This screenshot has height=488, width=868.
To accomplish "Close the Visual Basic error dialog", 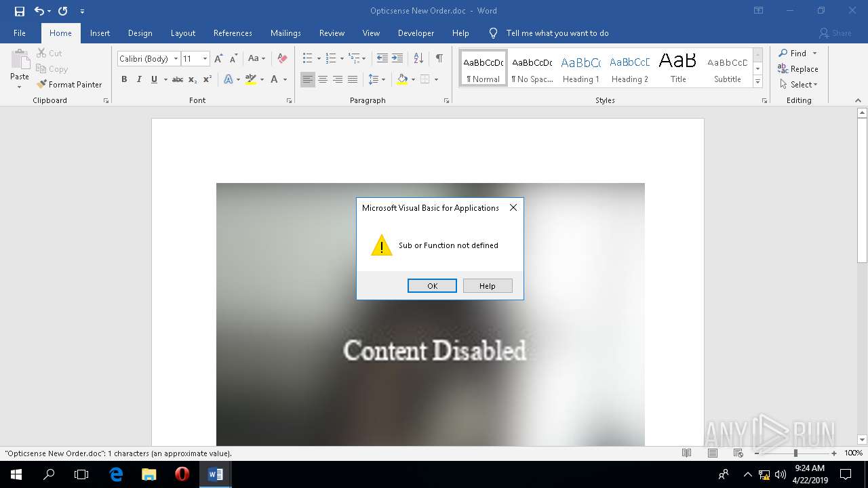I will (x=513, y=208).
